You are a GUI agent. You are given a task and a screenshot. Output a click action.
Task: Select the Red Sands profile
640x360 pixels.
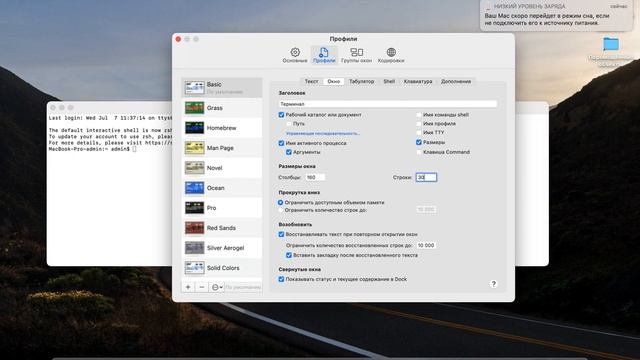[222, 228]
